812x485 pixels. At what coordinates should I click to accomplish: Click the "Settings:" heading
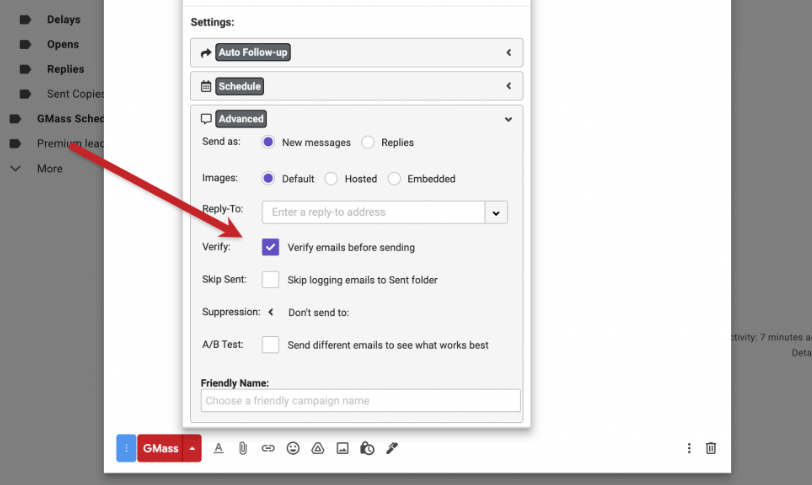tap(212, 22)
